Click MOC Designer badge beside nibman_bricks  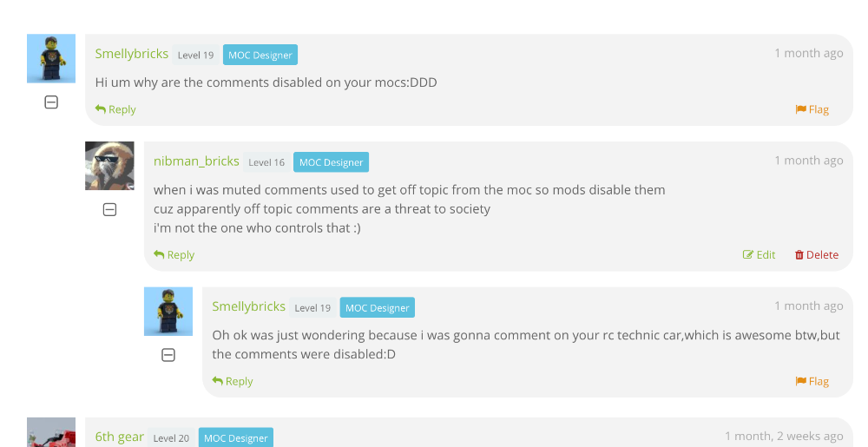(331, 162)
